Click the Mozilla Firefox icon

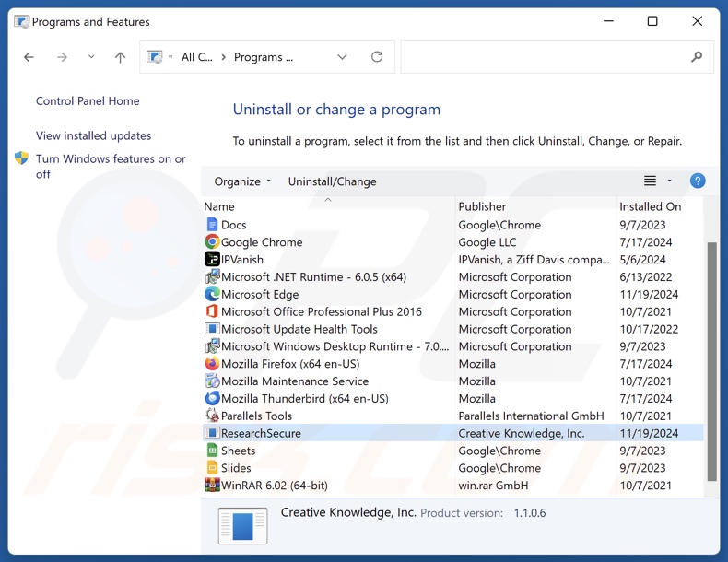coord(212,363)
